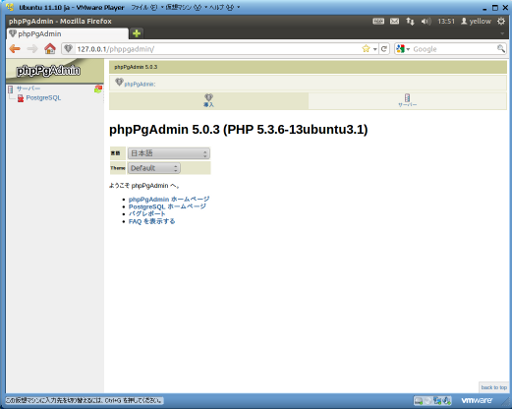This screenshot has width=512, height=409.
Task: Click the keyboard indicator in Ubuntu panel
Action: point(378,21)
